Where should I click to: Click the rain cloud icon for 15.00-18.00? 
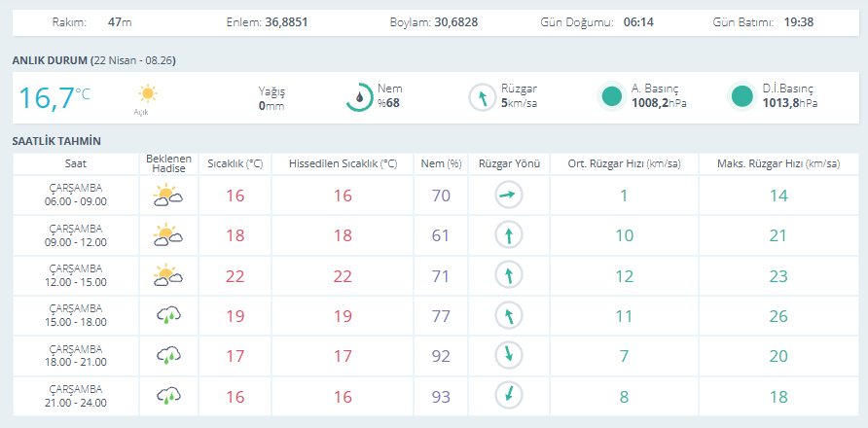click(168, 315)
